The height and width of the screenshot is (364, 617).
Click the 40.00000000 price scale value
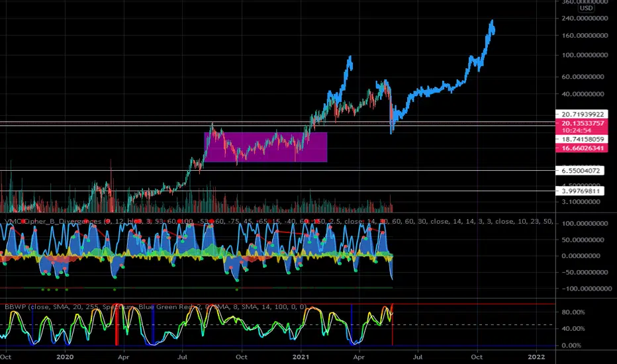583,94
